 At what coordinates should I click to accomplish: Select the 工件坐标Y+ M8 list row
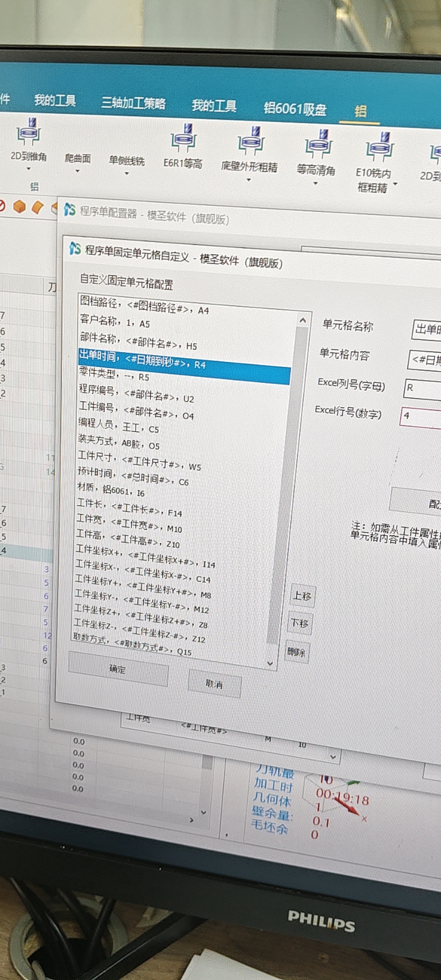click(143, 586)
